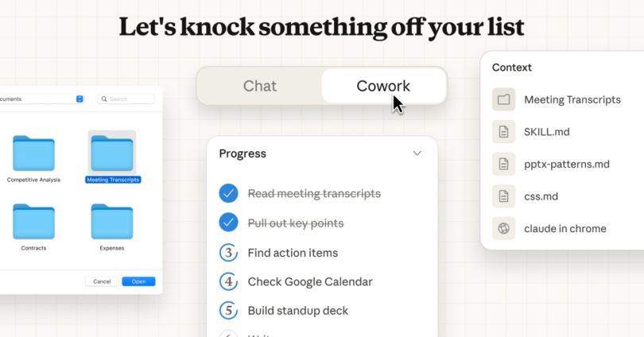Switch to the Cowork tab

(x=383, y=86)
